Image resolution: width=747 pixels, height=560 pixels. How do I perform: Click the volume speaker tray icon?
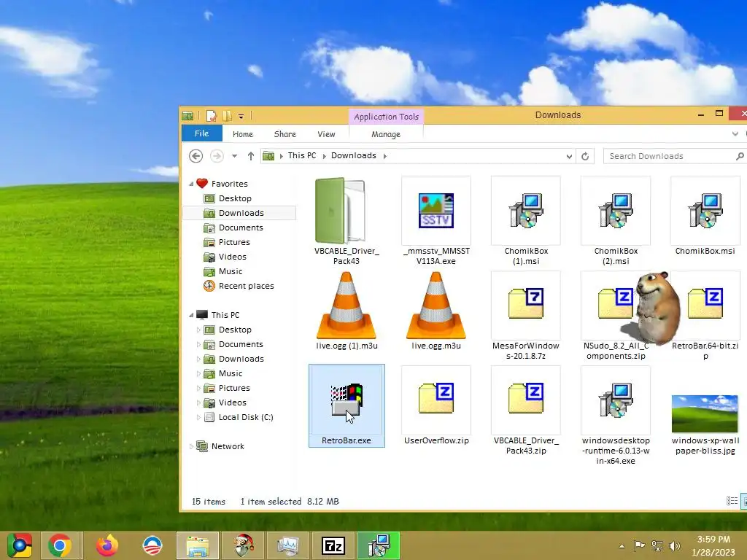pos(675,546)
